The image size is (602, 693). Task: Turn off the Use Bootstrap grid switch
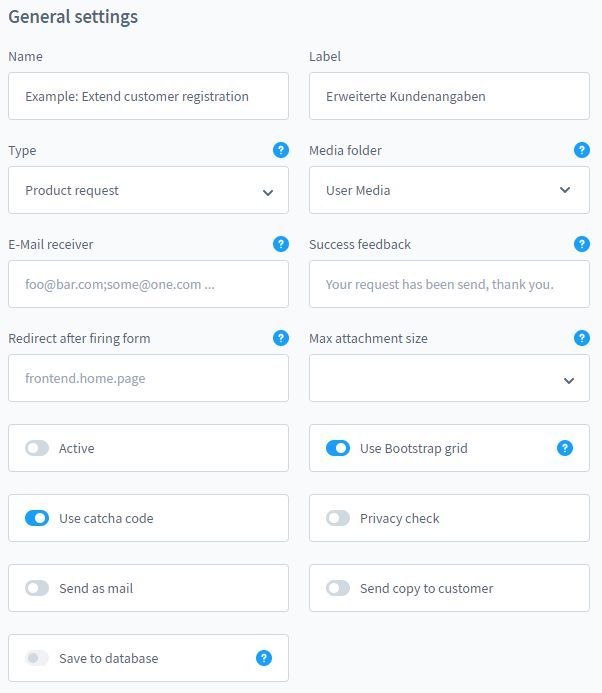pyautogui.click(x=338, y=448)
